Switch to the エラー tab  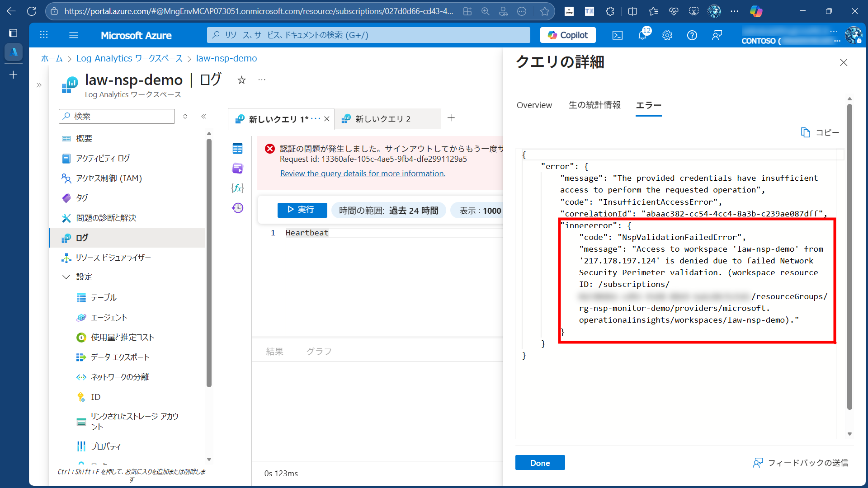pos(648,104)
